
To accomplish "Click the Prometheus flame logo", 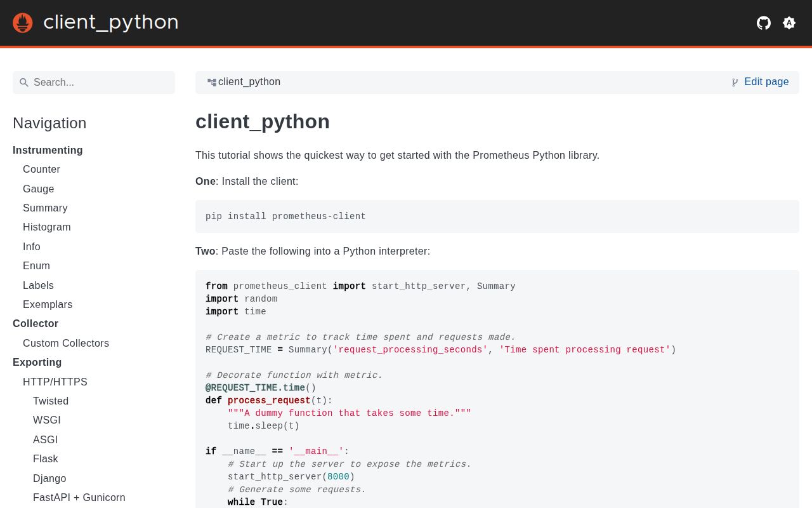I will [x=23, y=23].
